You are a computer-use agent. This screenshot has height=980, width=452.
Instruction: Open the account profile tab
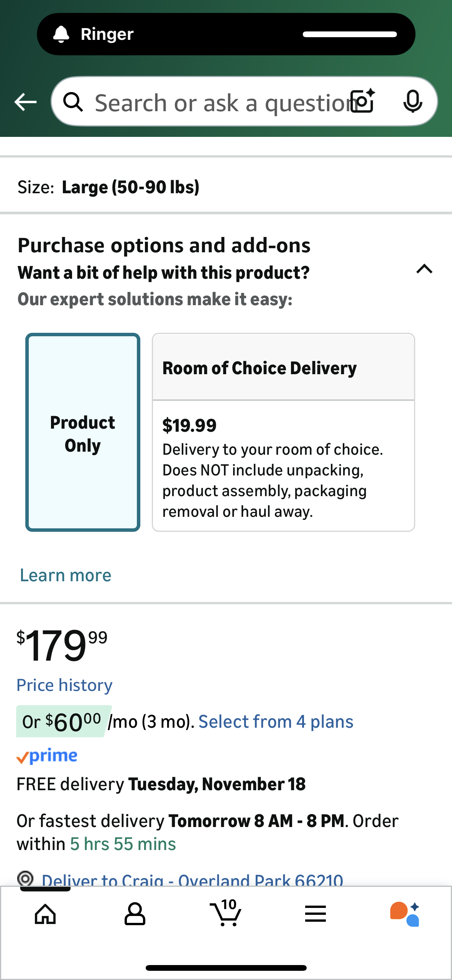pyautogui.click(x=135, y=914)
